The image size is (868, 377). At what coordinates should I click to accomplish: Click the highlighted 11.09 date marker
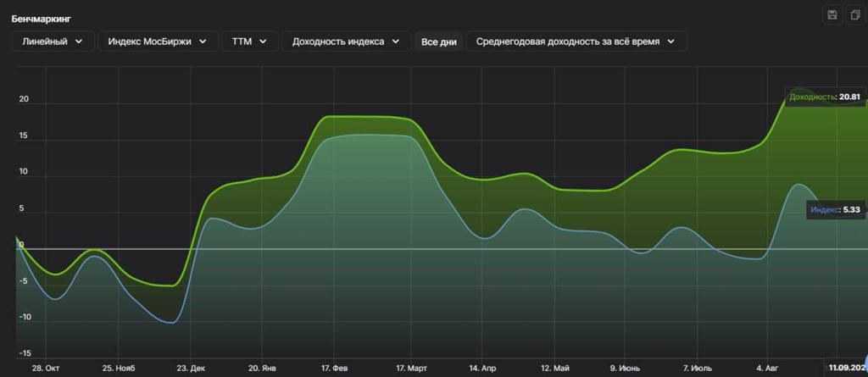pos(847,369)
